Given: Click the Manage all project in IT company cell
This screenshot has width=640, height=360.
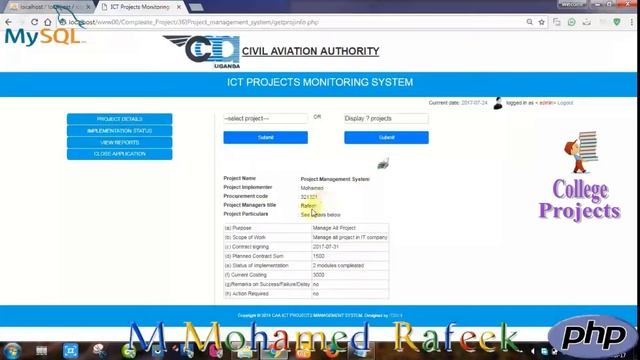Looking at the screenshot, I should point(350,237).
